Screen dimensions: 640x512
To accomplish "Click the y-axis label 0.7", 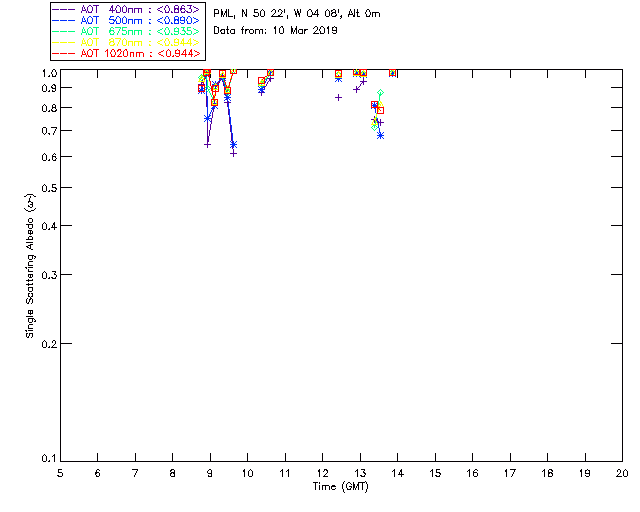I will pos(49,131).
